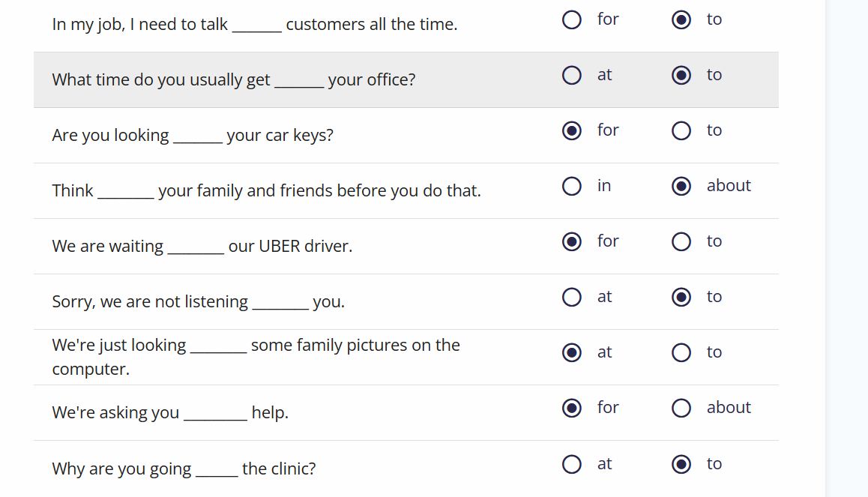Choose 'at' for going the clinic
The width and height of the screenshot is (868, 497).
pyautogui.click(x=572, y=464)
